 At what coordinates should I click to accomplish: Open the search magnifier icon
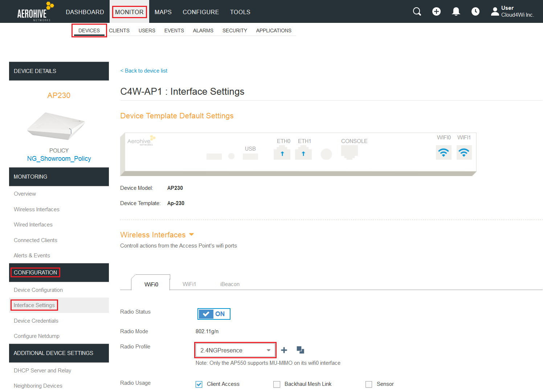point(417,12)
